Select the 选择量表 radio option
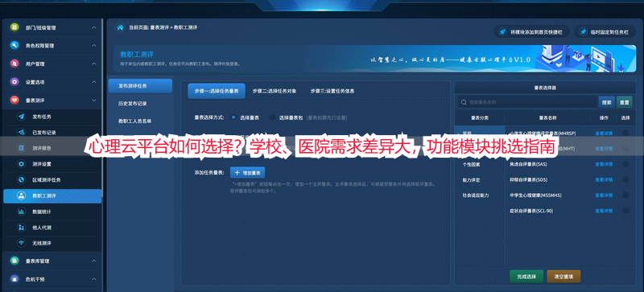 (233, 117)
